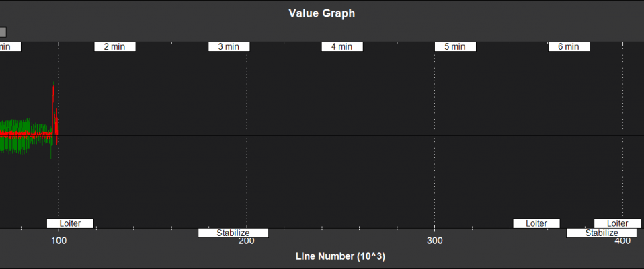This screenshot has width=644, height=269.
Task: Click the red spike peak on graph
Action: pos(54,86)
